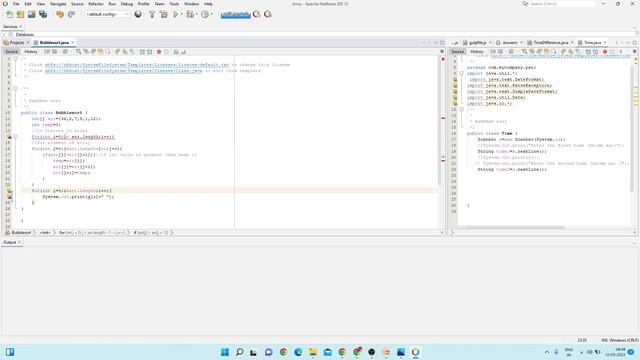The image size is (640, 360).
Task: Click the New File toolbar icon
Action: click(x=9, y=14)
